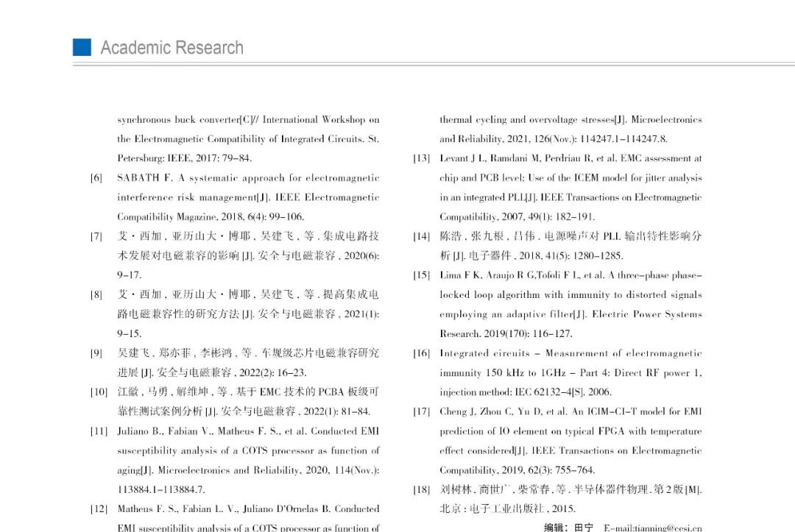Select reference [15] by Lima F K
795x532 pixels.
click(421, 275)
